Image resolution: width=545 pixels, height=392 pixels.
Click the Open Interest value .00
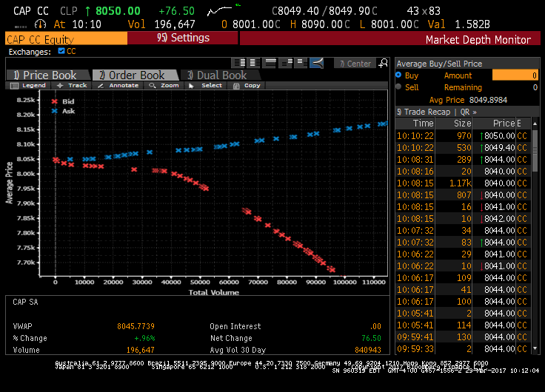[x=375, y=326]
